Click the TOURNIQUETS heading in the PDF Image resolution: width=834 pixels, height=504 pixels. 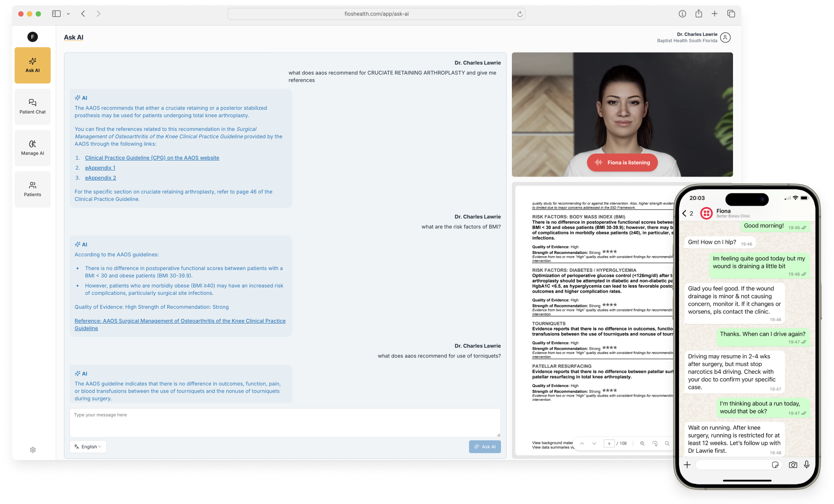[548, 324]
